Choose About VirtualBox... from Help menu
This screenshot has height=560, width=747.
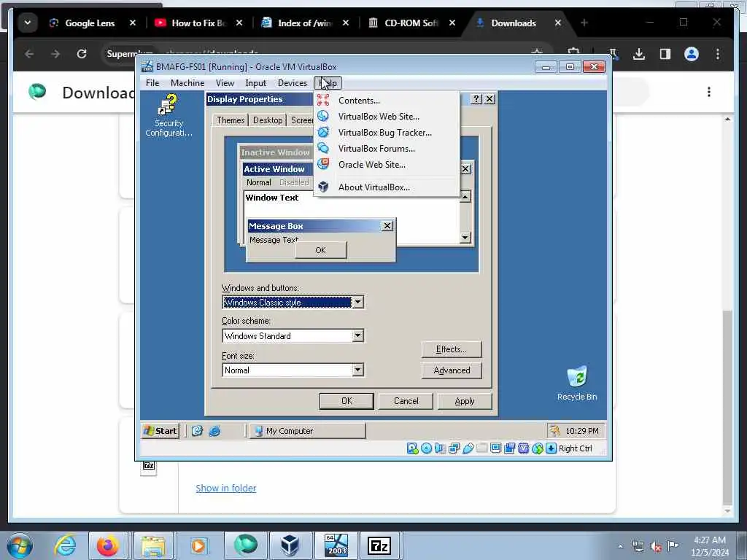coord(387,187)
